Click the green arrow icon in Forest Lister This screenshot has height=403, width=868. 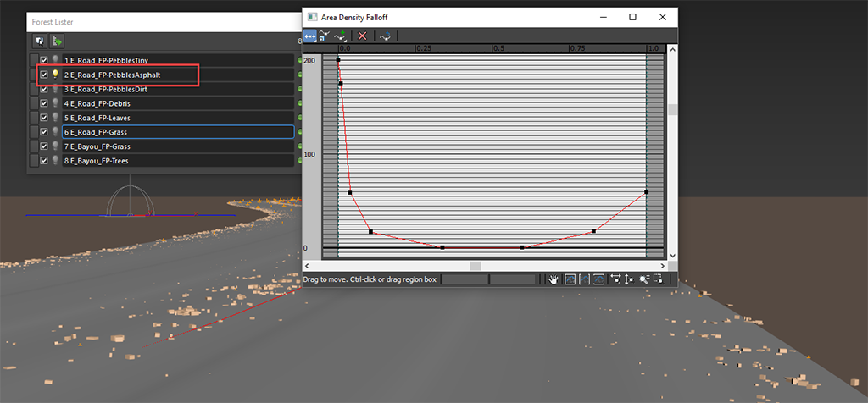[x=58, y=40]
